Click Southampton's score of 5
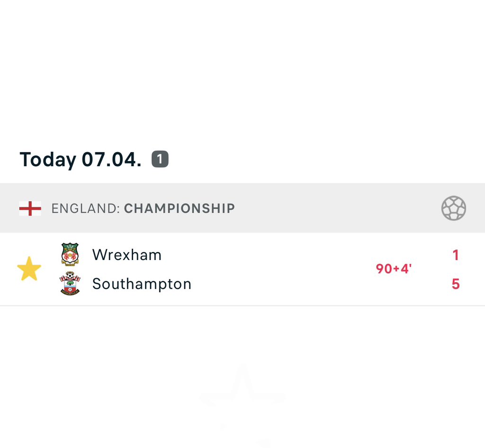The height and width of the screenshot is (448, 485). click(x=455, y=284)
